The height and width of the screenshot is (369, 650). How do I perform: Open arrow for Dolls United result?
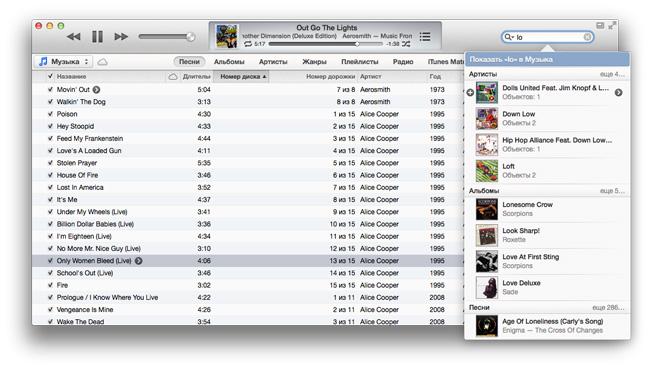coord(618,92)
